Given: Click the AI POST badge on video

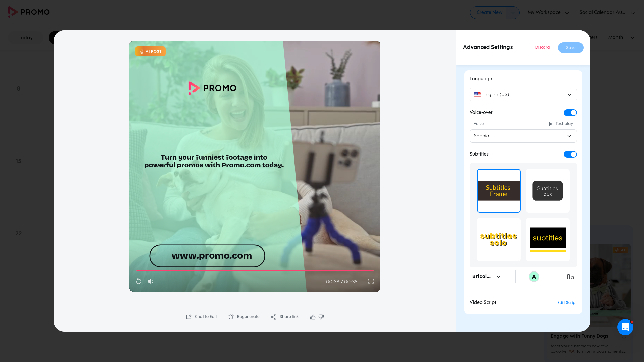Looking at the screenshot, I should 150,51.
